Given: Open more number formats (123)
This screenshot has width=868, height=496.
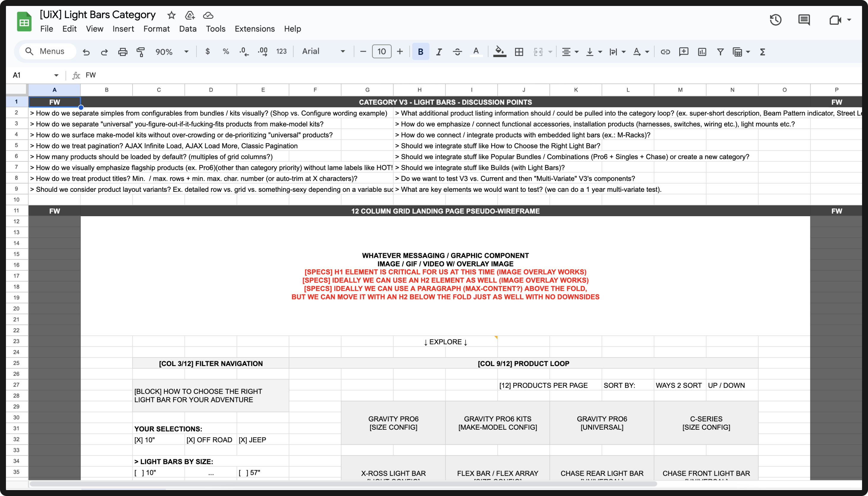Looking at the screenshot, I should tap(281, 51).
